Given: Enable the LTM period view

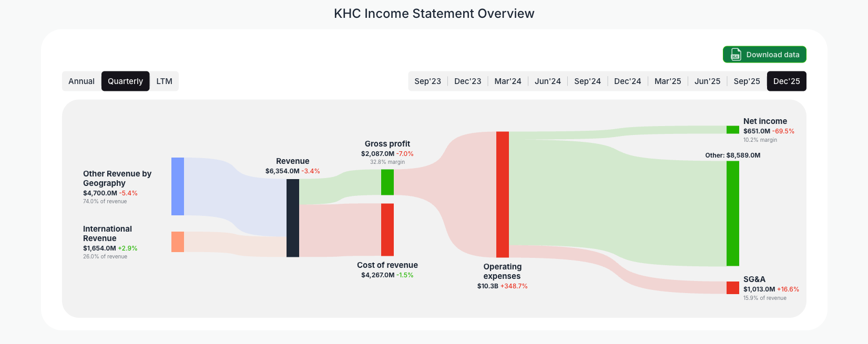Looking at the screenshot, I should pos(164,81).
